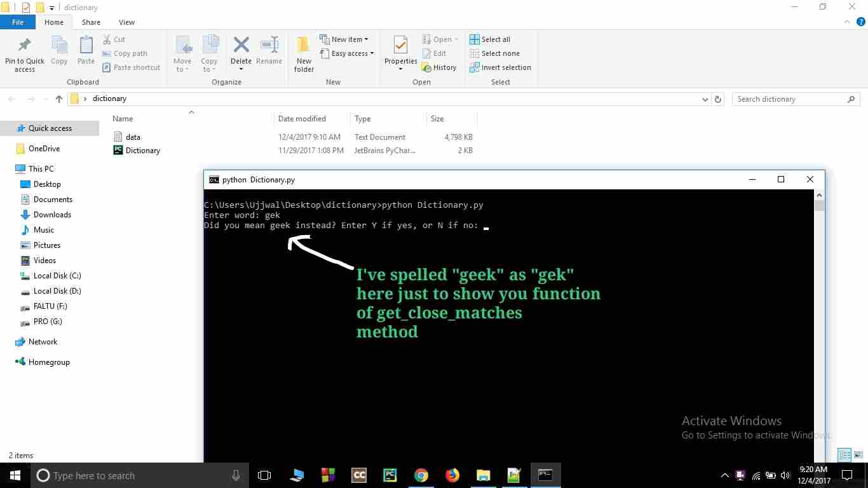Click the Search dictionary input field

coord(790,99)
